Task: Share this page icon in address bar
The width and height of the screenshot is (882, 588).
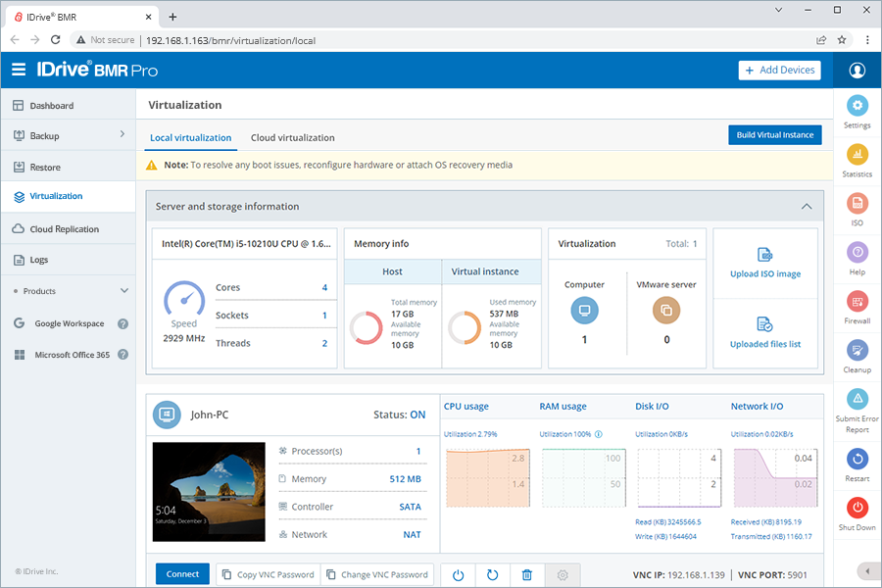Action: pos(821,40)
